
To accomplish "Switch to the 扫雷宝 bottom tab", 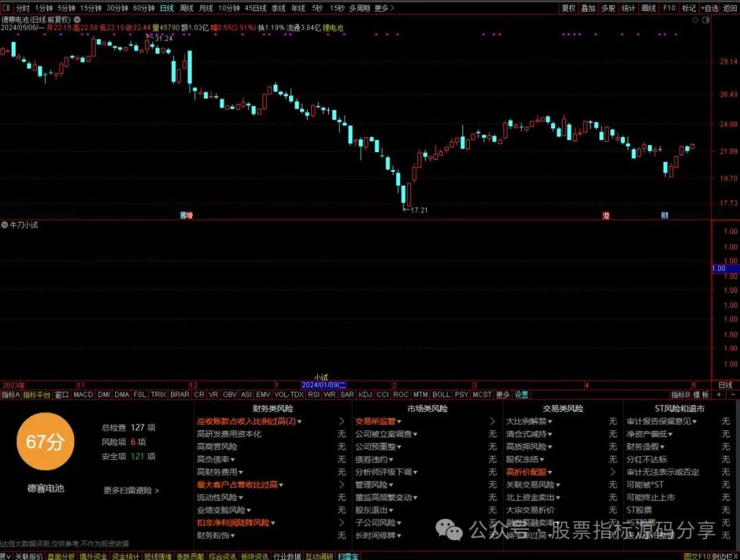I will (348, 556).
